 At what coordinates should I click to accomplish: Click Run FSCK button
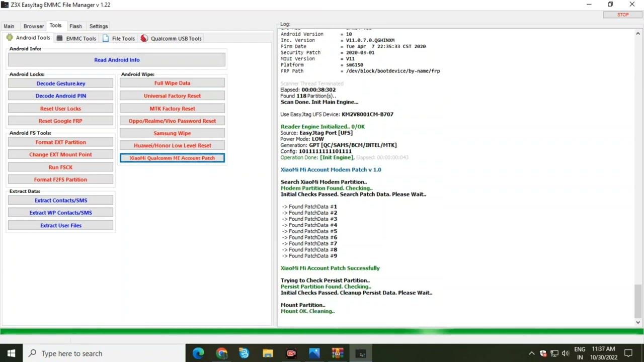pyautogui.click(x=60, y=167)
